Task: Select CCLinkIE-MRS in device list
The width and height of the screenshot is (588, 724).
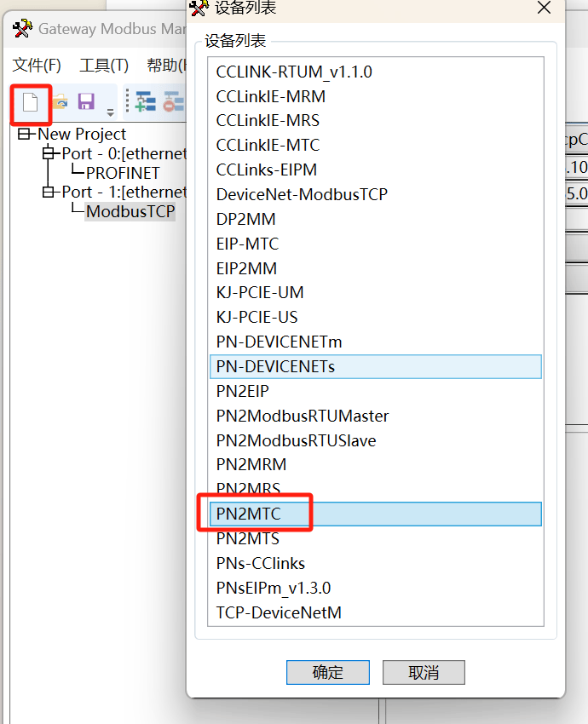Action: [376, 120]
